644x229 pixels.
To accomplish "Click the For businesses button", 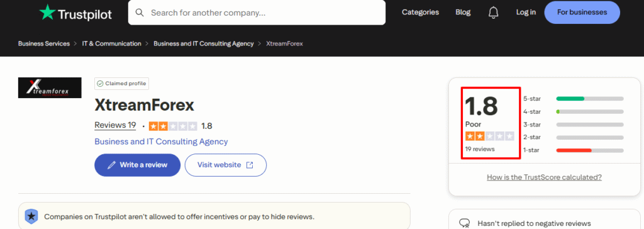I will (582, 13).
